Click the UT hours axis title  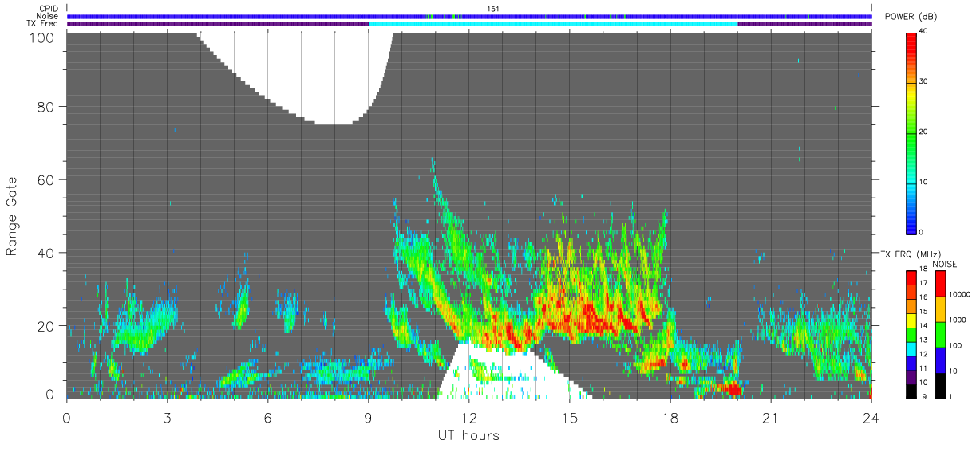tap(468, 435)
